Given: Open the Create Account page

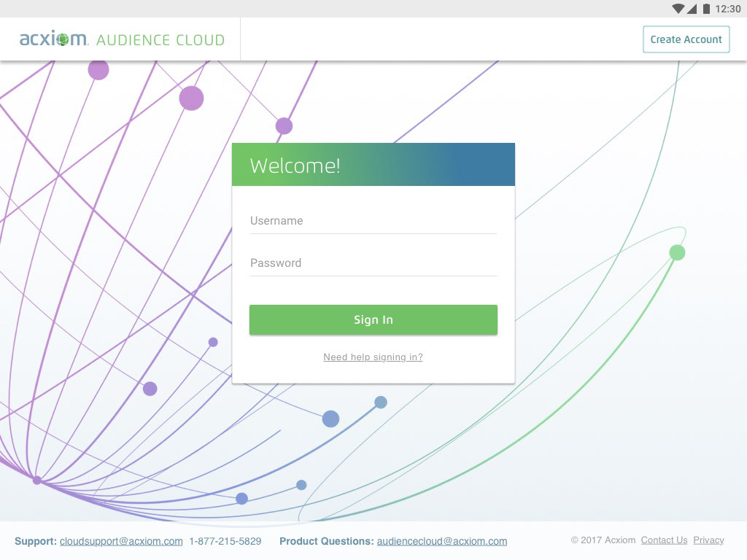Looking at the screenshot, I should point(686,39).
